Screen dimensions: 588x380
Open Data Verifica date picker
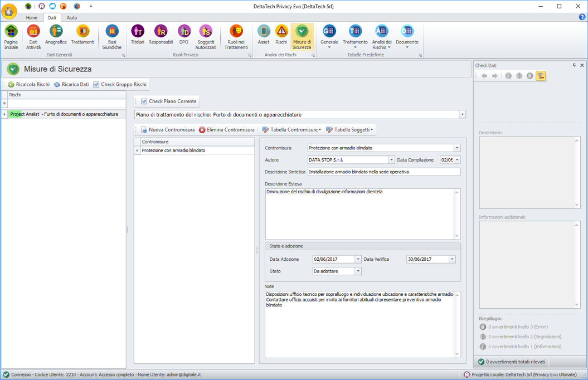(x=452, y=259)
